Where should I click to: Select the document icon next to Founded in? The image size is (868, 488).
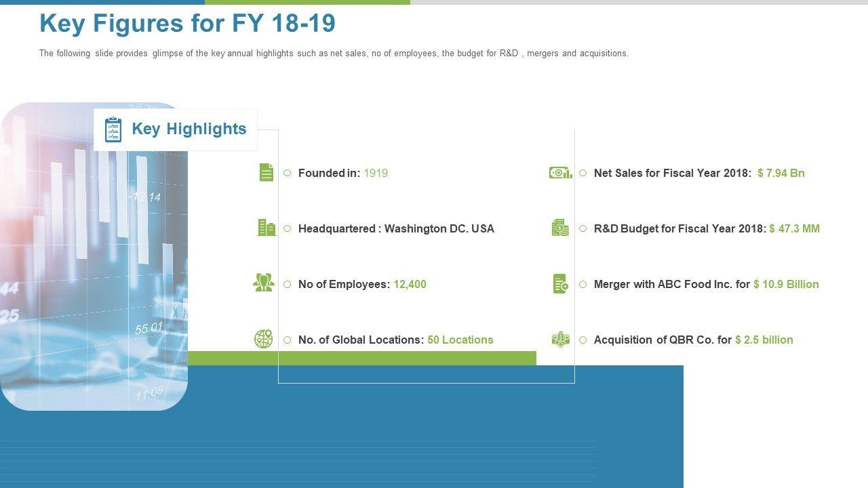coord(267,173)
